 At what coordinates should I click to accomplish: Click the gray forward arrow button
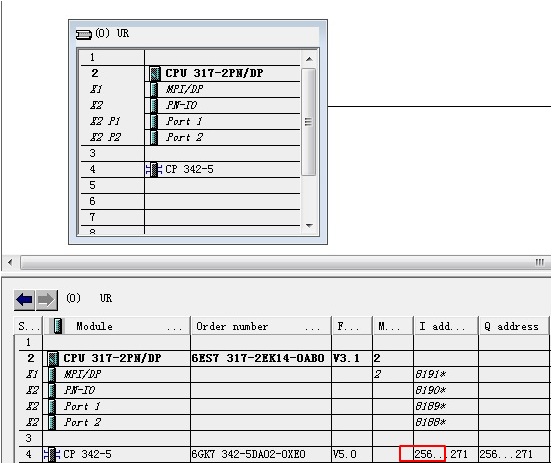47,300
